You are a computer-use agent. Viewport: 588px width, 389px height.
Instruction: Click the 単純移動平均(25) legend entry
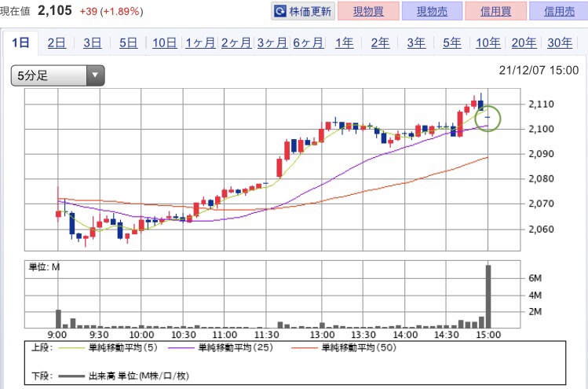tap(221, 347)
